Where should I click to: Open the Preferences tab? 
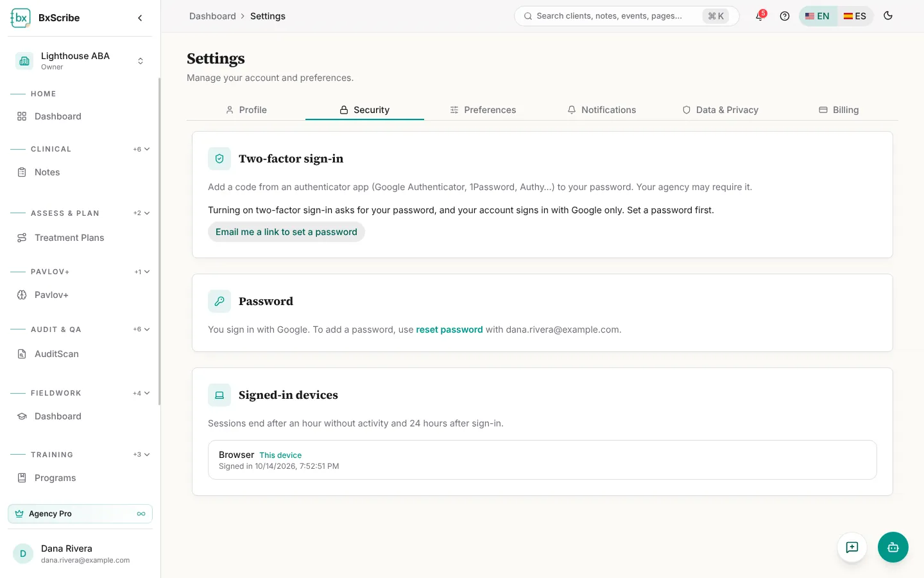(483, 110)
